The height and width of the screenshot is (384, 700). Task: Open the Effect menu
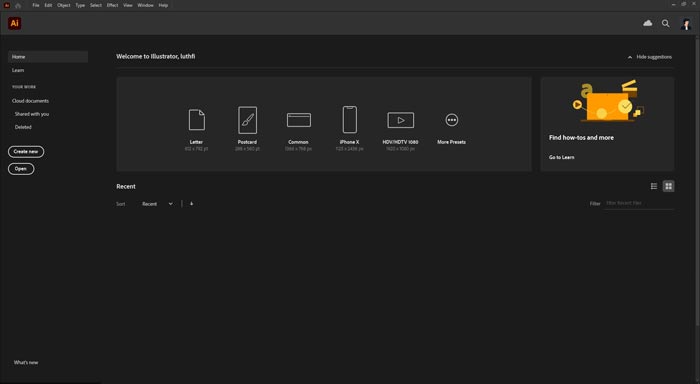pos(112,5)
